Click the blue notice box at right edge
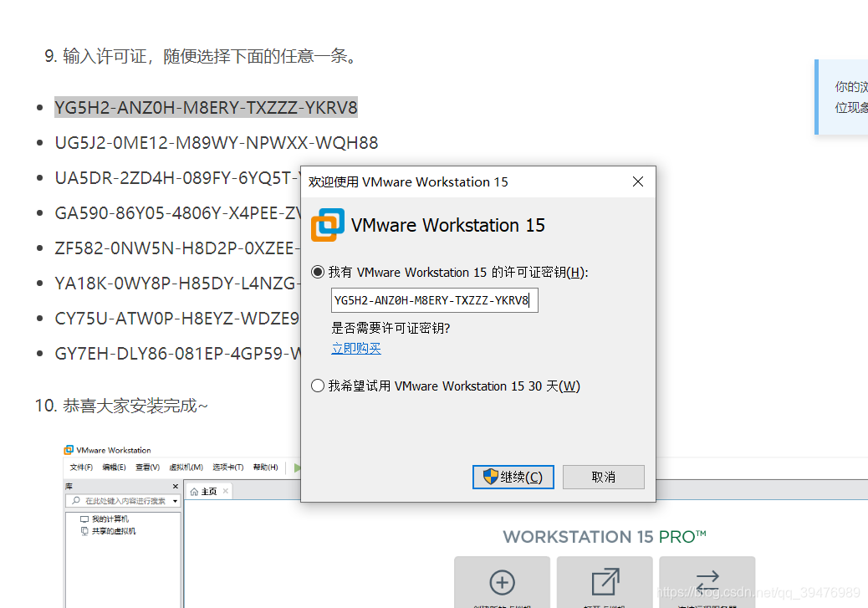Image resolution: width=868 pixels, height=608 pixels. tap(841, 97)
